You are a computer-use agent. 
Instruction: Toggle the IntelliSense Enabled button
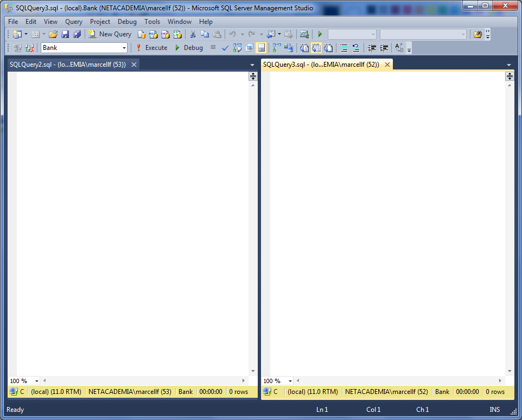tap(262, 48)
